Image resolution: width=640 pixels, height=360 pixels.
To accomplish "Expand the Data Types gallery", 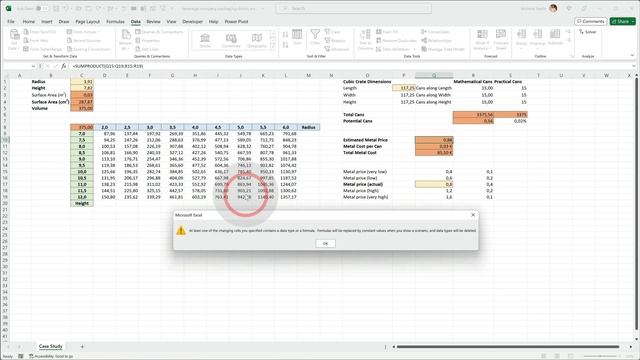I will [x=273, y=47].
